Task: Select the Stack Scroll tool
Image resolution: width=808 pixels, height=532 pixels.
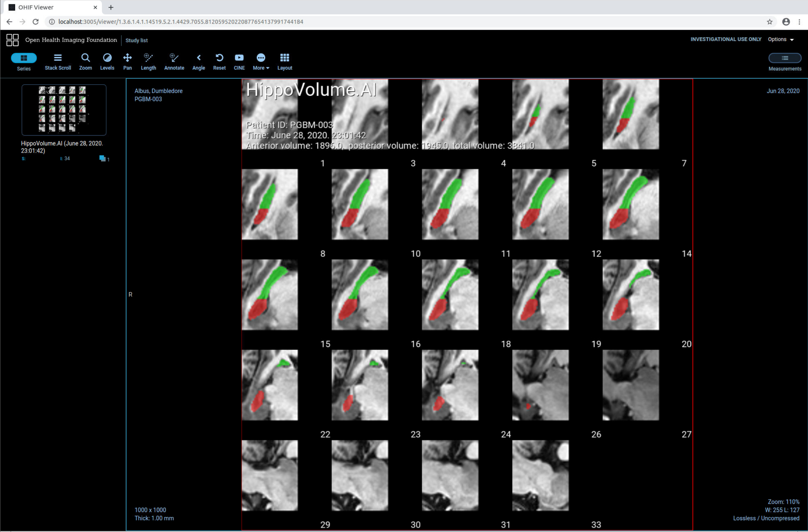Action: coord(58,62)
